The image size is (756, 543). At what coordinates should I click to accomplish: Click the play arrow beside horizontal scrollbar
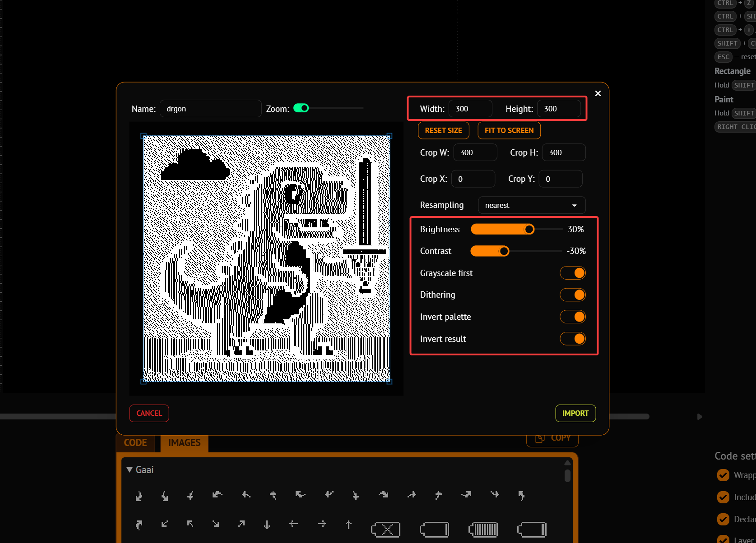(x=700, y=417)
